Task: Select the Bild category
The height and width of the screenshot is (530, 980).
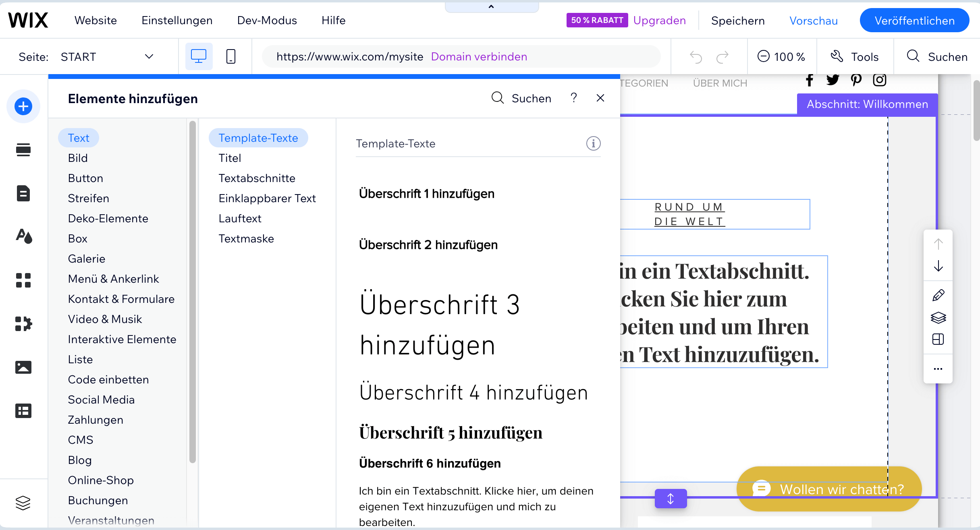Action: [x=78, y=158]
